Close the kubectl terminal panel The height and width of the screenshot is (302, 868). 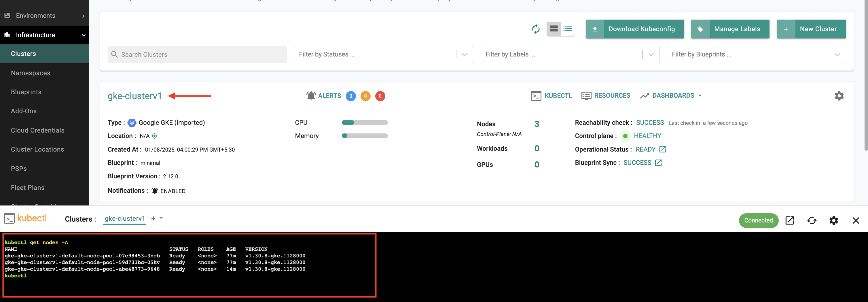pyautogui.click(x=856, y=220)
